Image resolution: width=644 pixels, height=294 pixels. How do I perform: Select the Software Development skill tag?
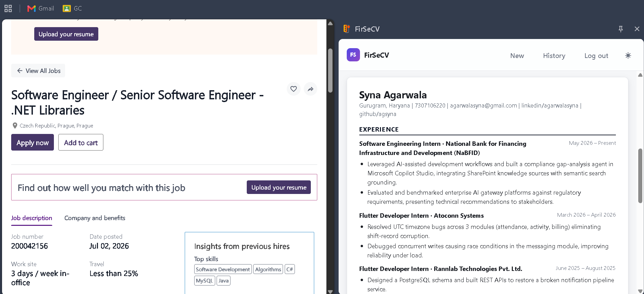coord(223,269)
